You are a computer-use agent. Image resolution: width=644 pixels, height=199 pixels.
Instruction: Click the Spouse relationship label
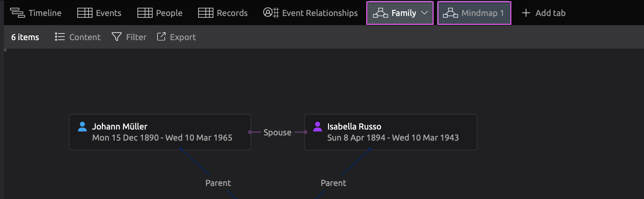pos(277,132)
